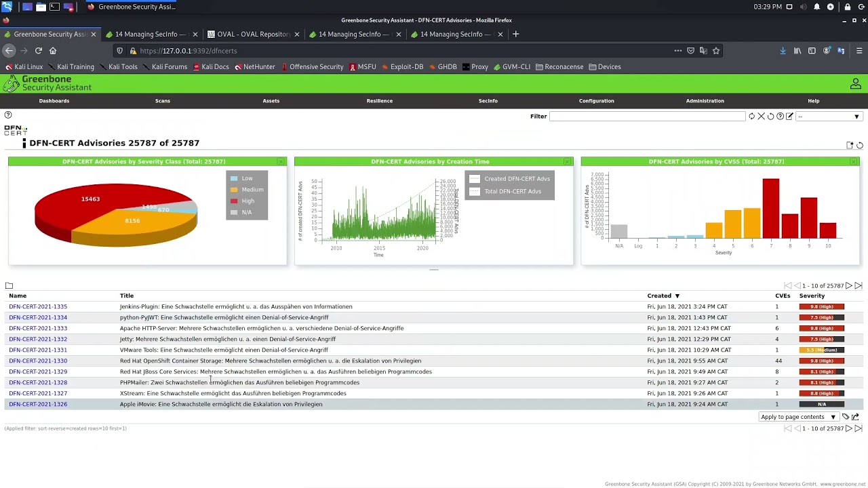
Task: Reset filter to default icon
Action: pos(770,117)
